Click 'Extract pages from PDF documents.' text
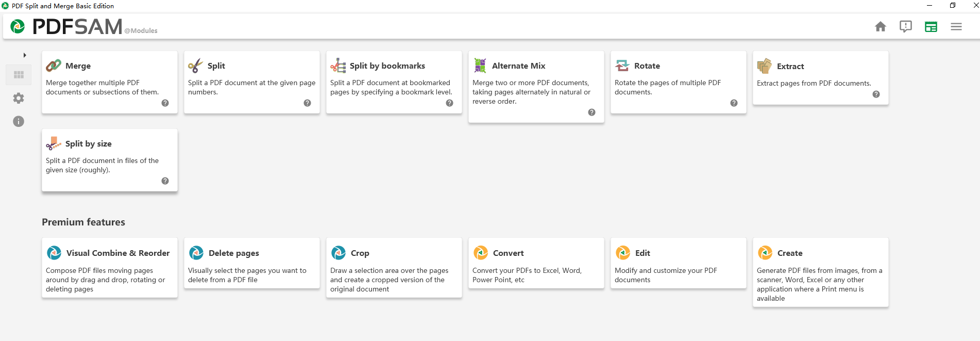 coord(814,83)
